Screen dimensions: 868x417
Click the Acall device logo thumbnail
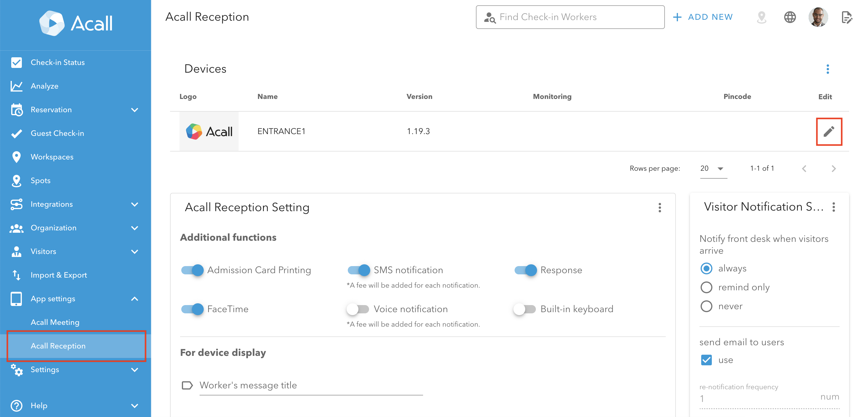209,131
